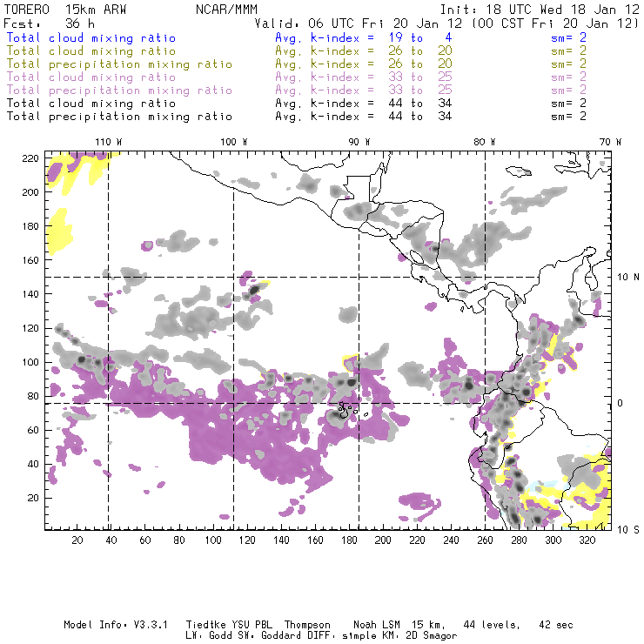The width and height of the screenshot is (644, 644).
Task: Select the y-axis '220' grid number
Action: (30, 158)
